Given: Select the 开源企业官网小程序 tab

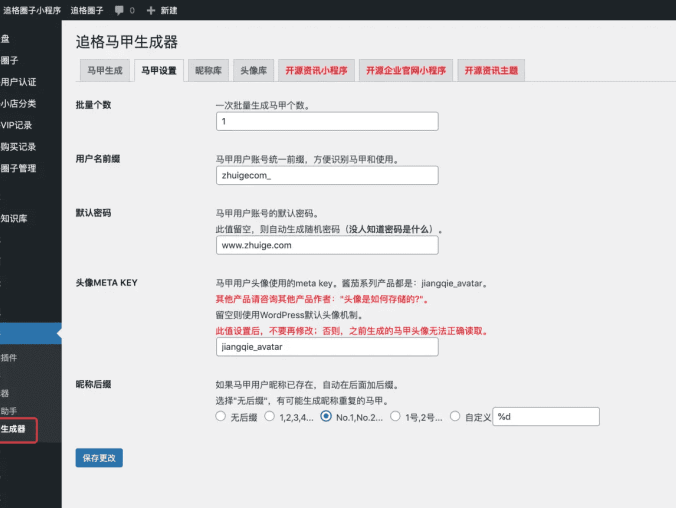Looking at the screenshot, I should (x=405, y=71).
